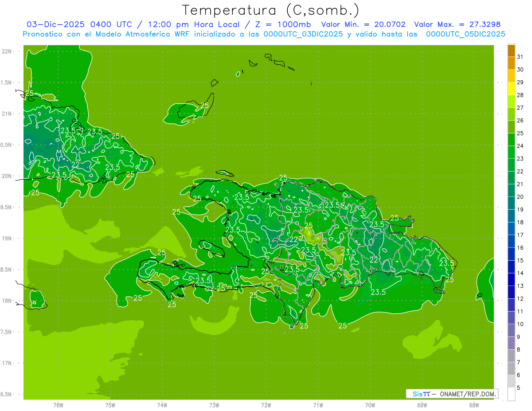This screenshot has width=532, height=411.
Task: Click the '31' value on the color scale
Action: [520, 57]
